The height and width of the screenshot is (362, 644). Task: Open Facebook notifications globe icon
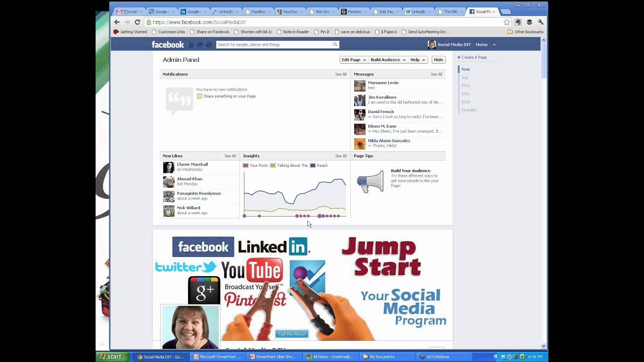(208, 45)
